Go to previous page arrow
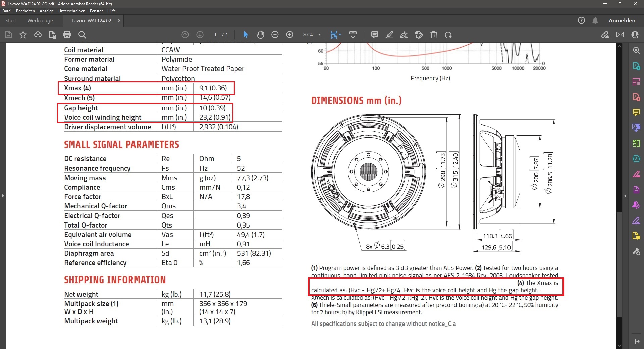 [185, 35]
